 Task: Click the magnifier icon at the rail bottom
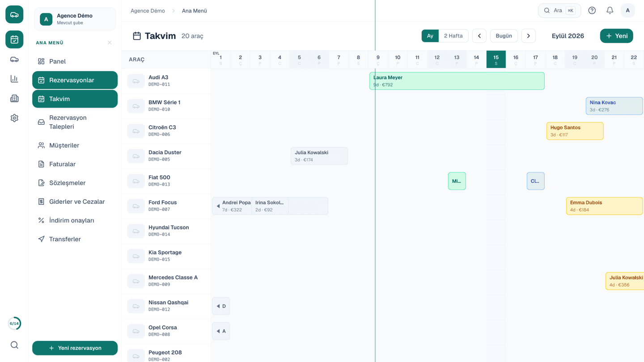14,345
